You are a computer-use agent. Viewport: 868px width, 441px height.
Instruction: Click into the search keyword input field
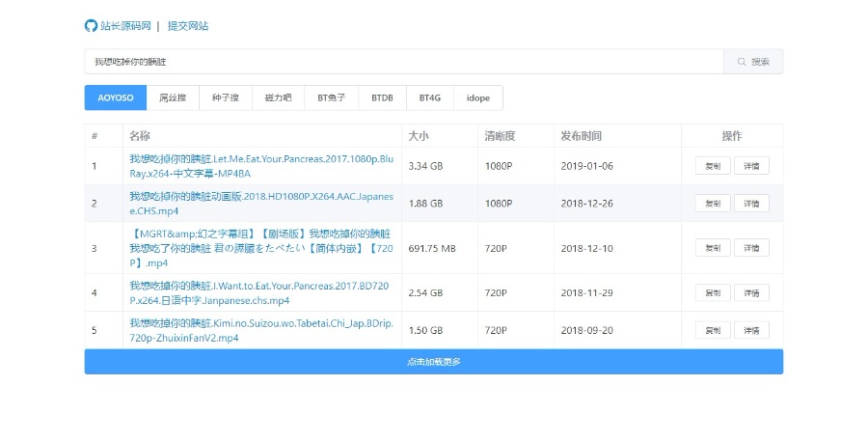click(403, 62)
